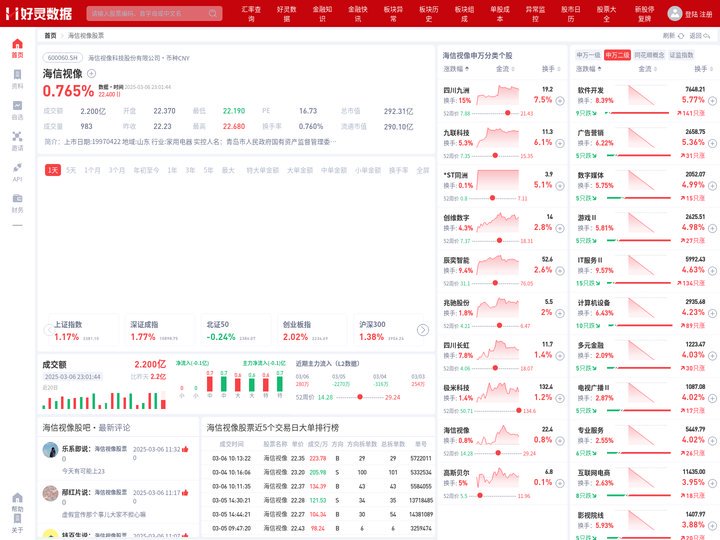
Task: Click the 好灵数据 logo
Action: [x=39, y=13]
